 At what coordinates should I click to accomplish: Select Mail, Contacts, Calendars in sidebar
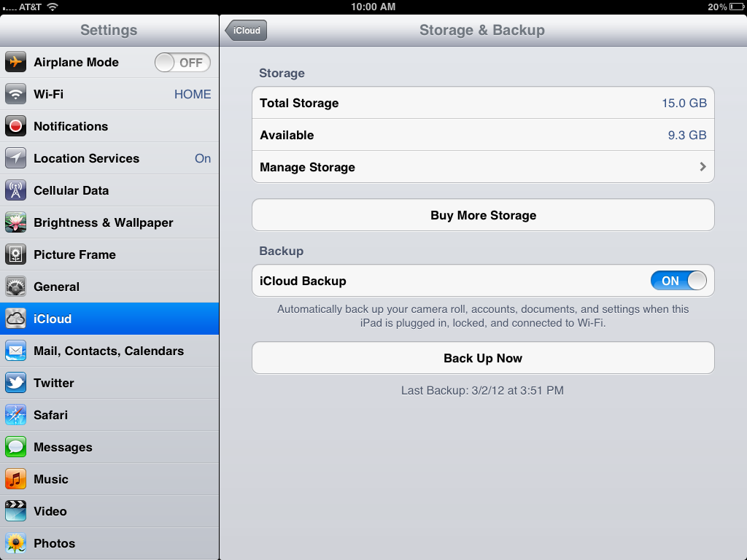click(109, 351)
